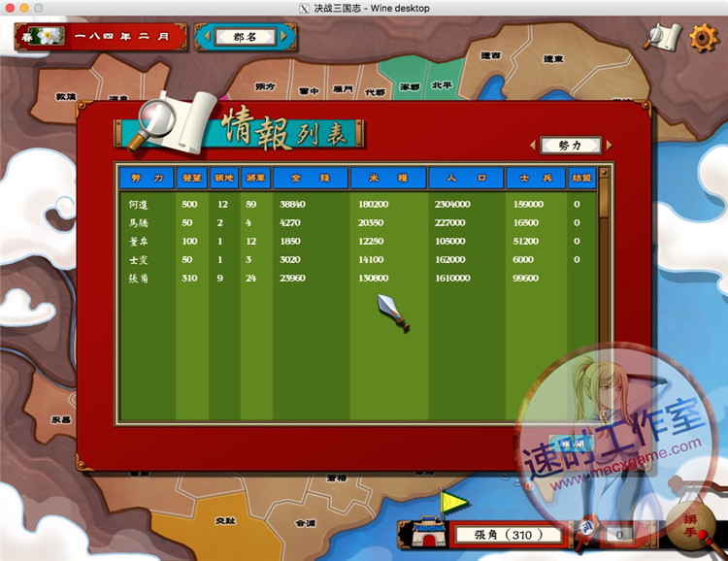Click the 涿郡 province on the map

(410, 86)
